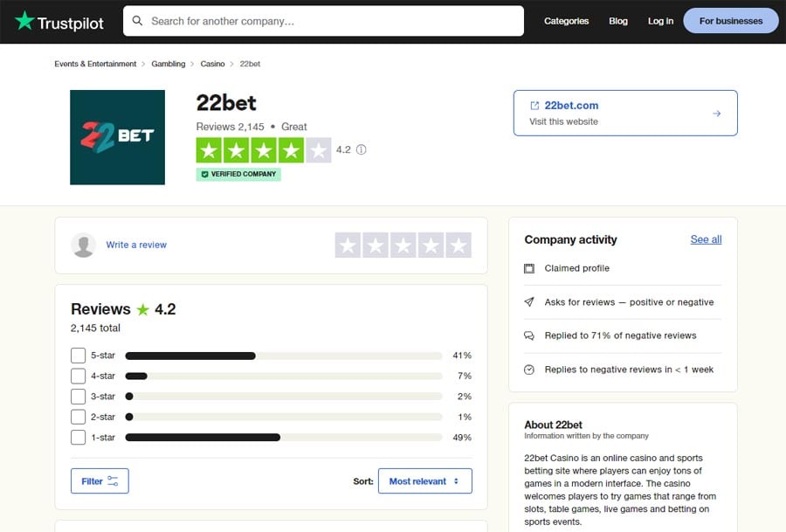Tick the 2-star filter checkbox
Screen dimensions: 786x532
[79, 418]
